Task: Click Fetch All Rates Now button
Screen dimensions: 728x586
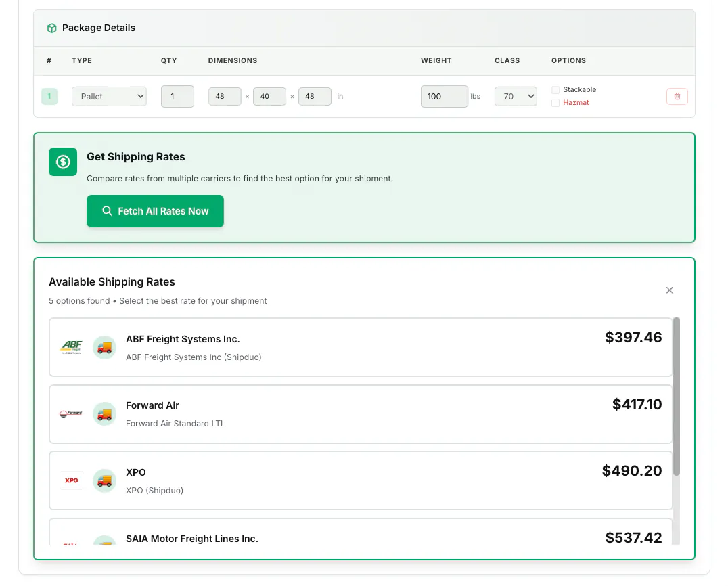Action: [155, 211]
